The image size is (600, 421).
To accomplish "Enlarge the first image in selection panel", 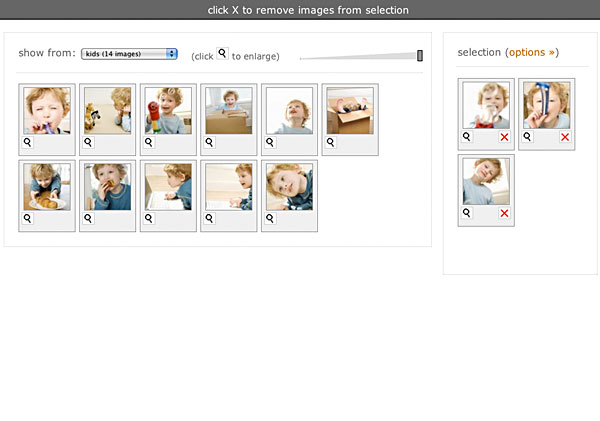I will 467,136.
